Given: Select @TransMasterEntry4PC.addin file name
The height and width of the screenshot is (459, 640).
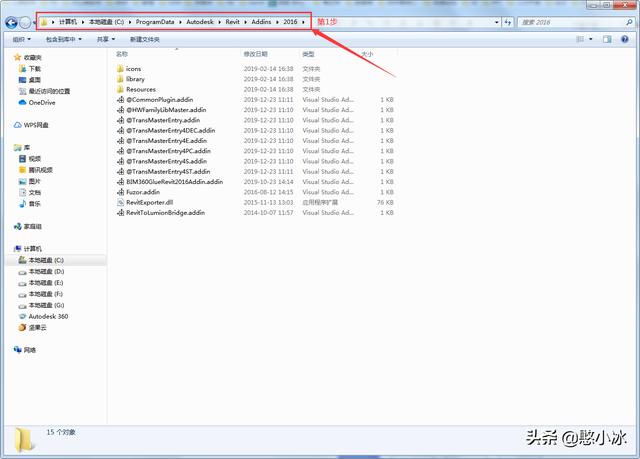Looking at the screenshot, I should tap(169, 151).
